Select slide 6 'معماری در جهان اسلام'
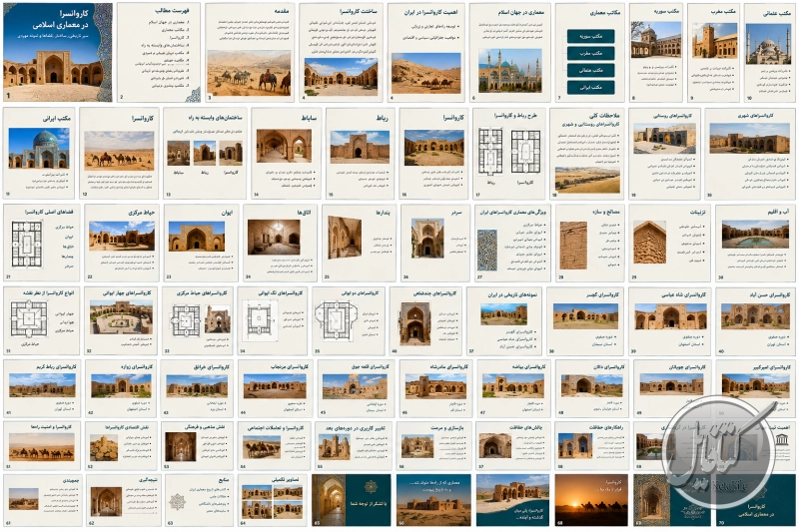 pyautogui.click(x=510, y=53)
